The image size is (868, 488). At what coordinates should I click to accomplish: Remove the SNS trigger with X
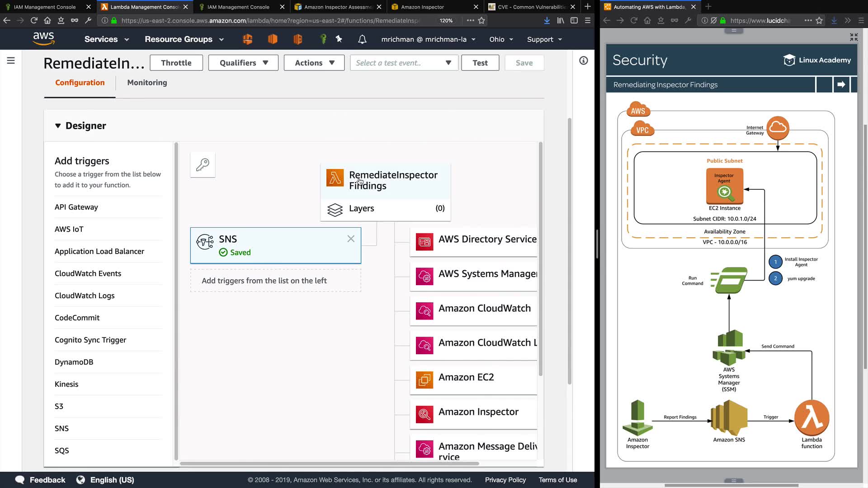[351, 239]
